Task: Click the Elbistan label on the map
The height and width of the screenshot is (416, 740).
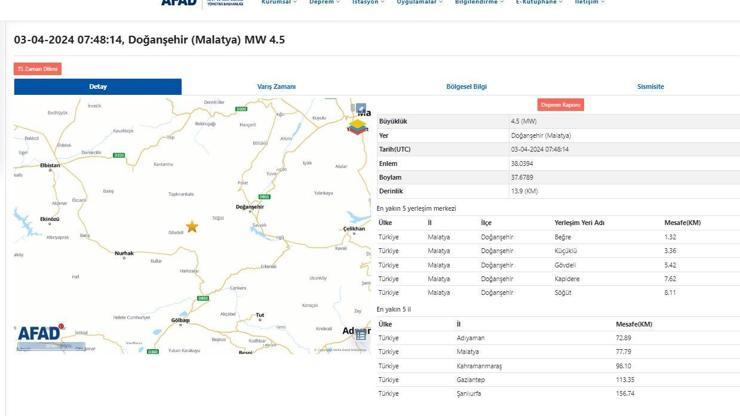Action: [x=50, y=165]
